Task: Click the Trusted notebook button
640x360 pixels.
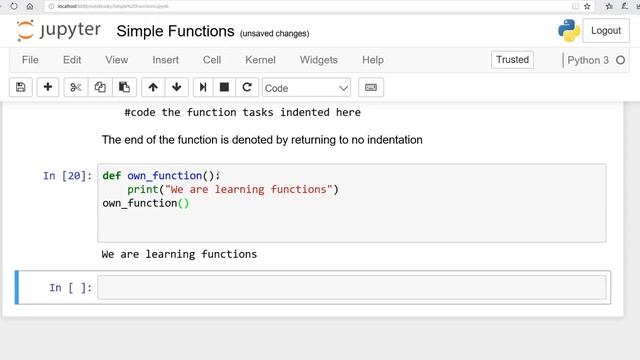Action: (512, 60)
